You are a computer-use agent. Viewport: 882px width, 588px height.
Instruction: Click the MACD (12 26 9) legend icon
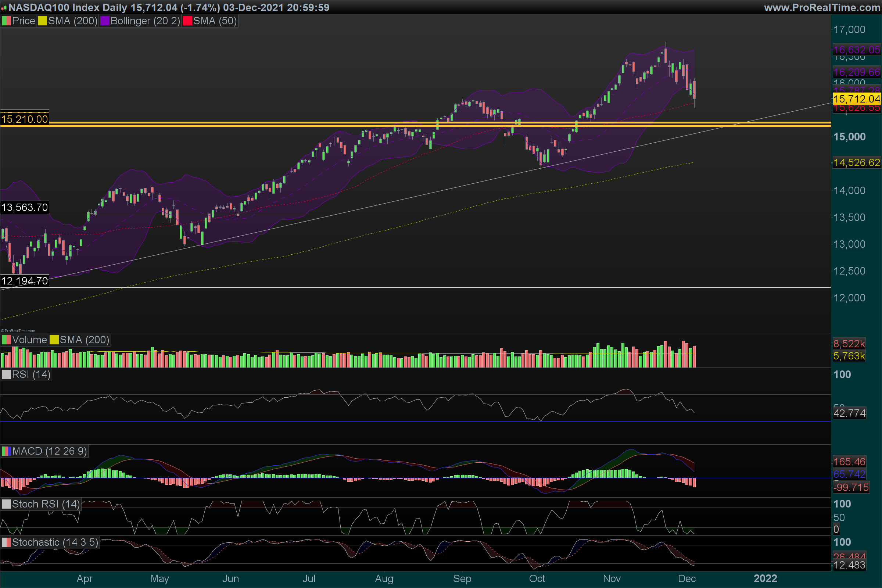[x=6, y=451]
